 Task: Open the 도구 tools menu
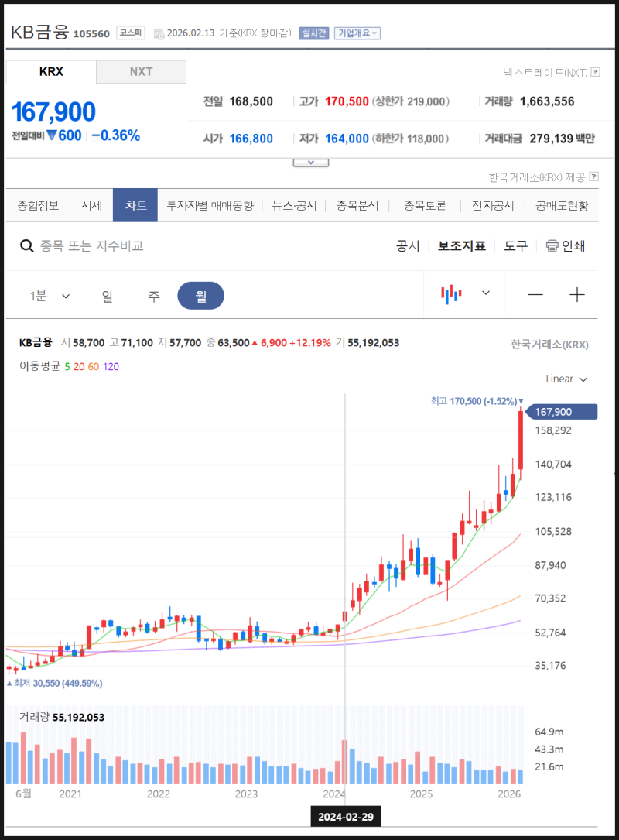coord(515,246)
